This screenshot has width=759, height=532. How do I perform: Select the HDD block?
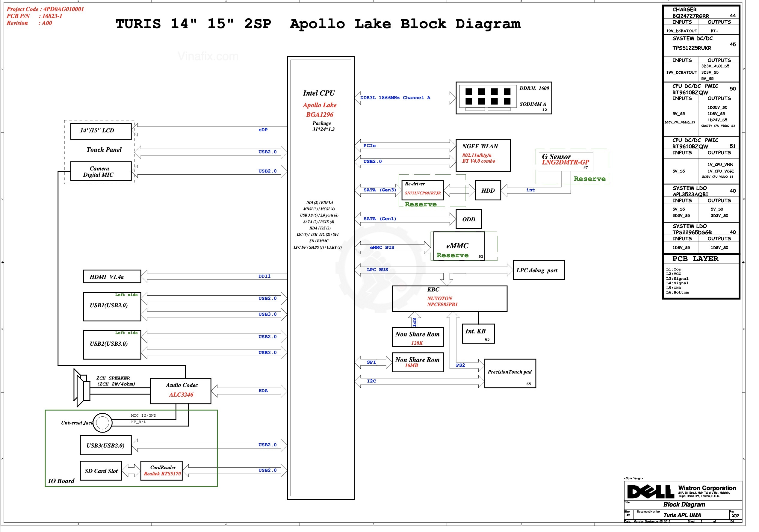tap(488, 190)
